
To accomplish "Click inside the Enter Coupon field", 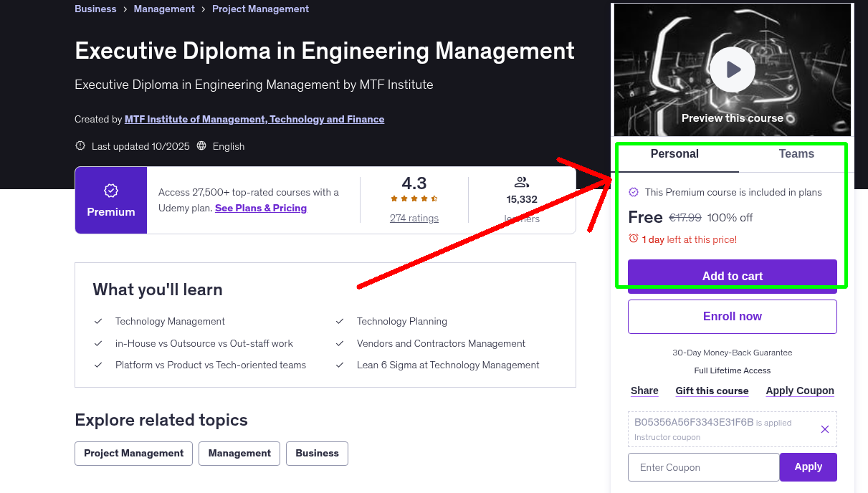I will [702, 466].
